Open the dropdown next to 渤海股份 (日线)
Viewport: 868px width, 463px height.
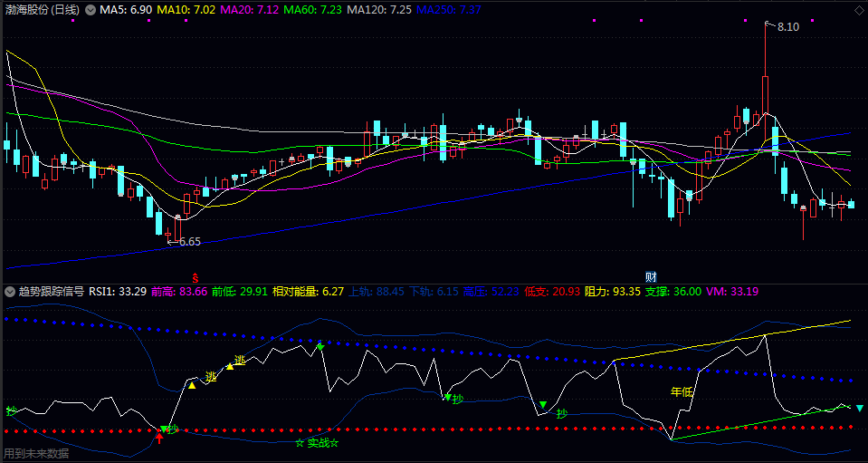pos(90,10)
